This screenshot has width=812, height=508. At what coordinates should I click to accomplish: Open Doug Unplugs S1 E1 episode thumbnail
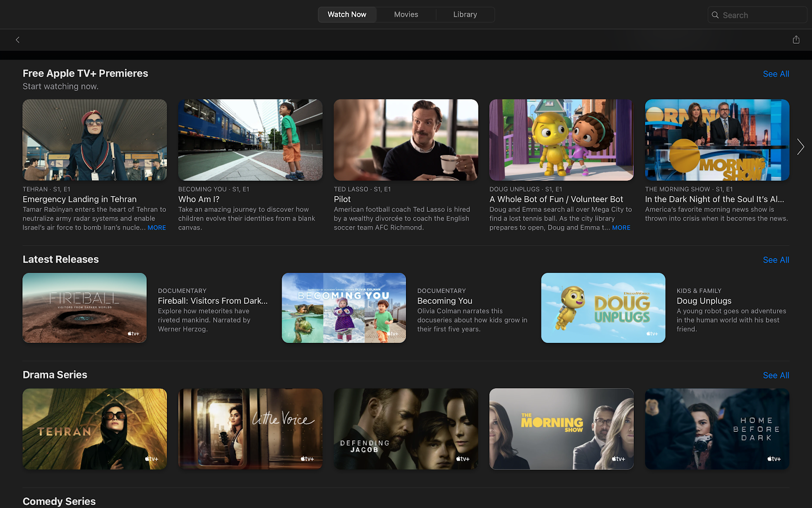point(561,140)
